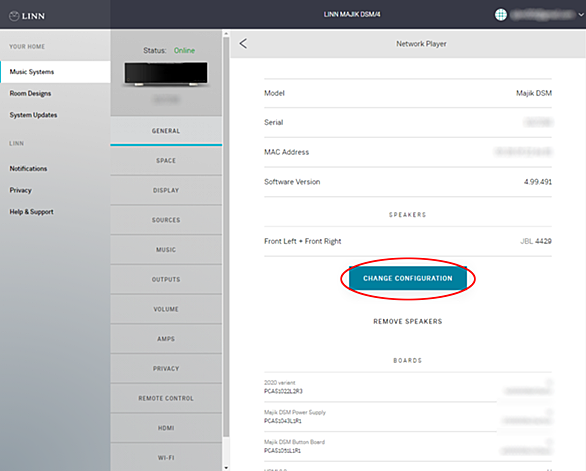
Task: Select the OUTPUTS tab
Action: tap(166, 280)
